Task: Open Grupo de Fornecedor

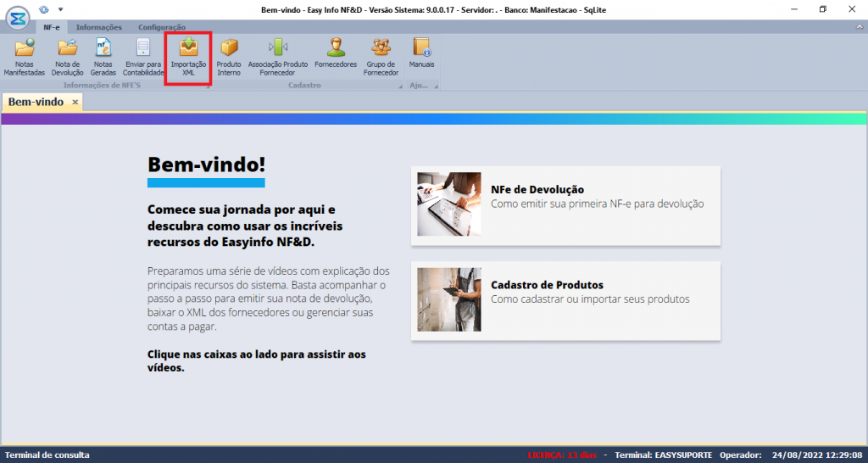Action: [381, 58]
